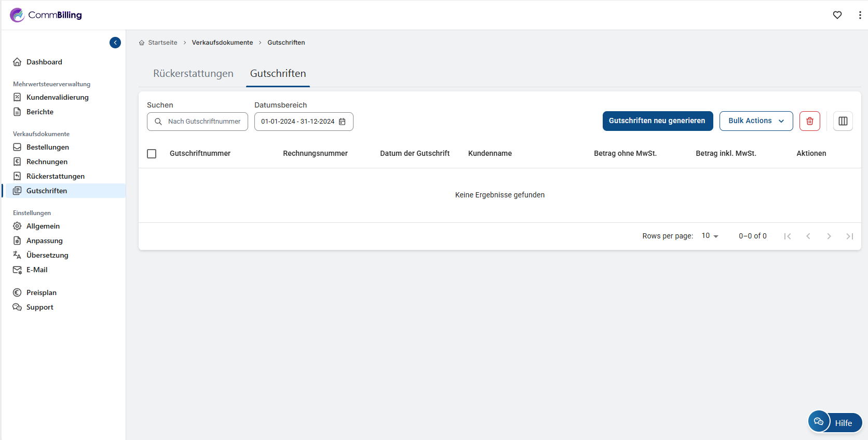The width and height of the screenshot is (868, 440).
Task: Open the three-dot options menu
Action: coord(860,15)
